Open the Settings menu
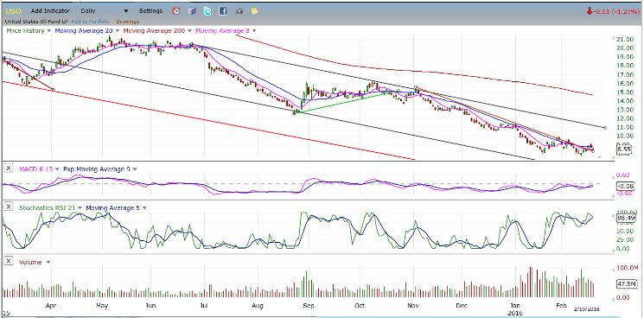 150,11
